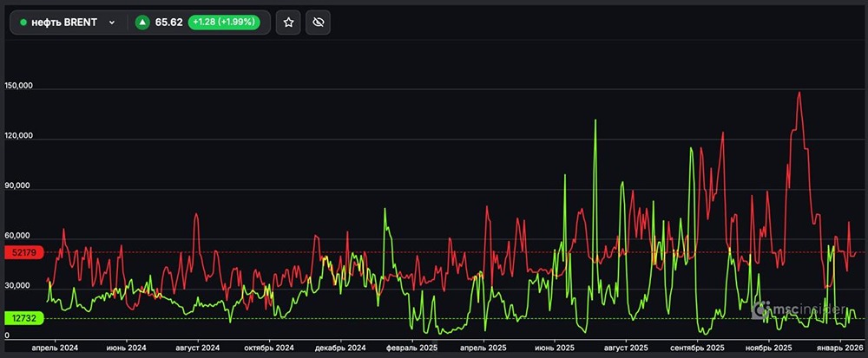Toggle the crossed-eye hide chart button

(x=319, y=23)
